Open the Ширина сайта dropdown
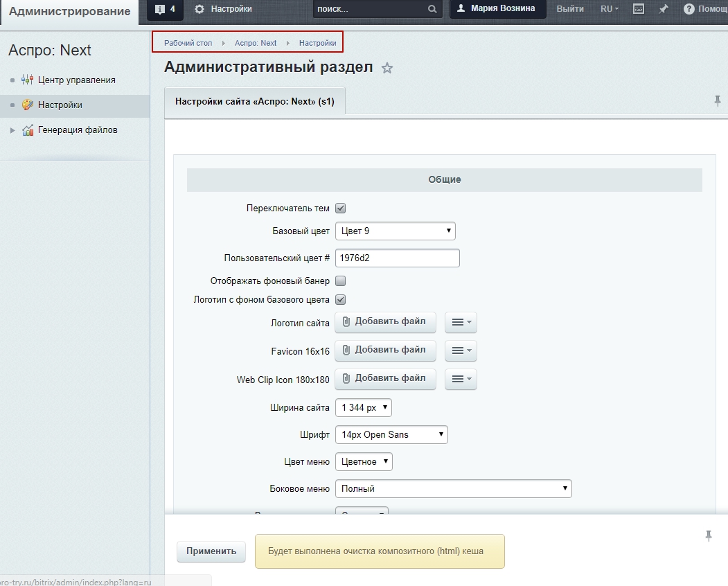 click(364, 408)
